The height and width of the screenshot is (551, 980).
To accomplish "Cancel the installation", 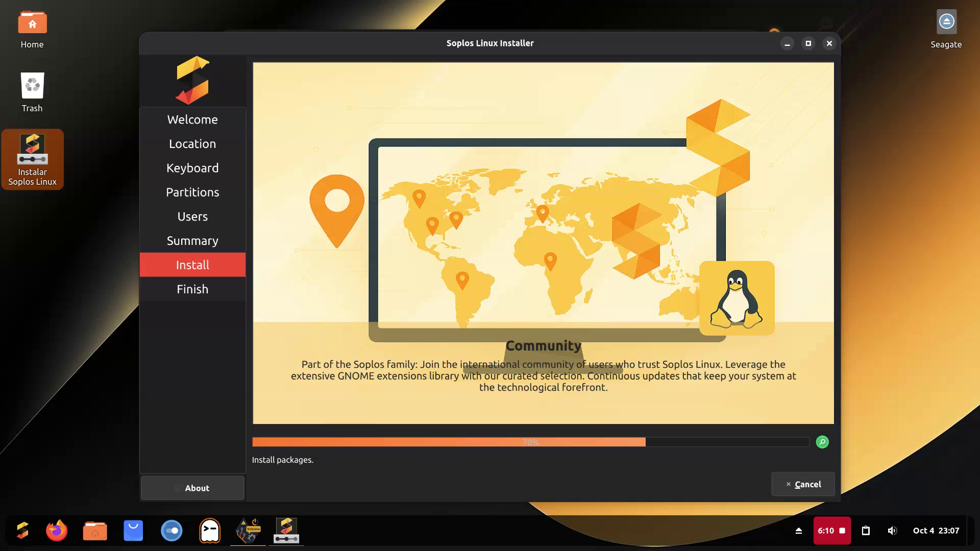I will [x=803, y=484].
